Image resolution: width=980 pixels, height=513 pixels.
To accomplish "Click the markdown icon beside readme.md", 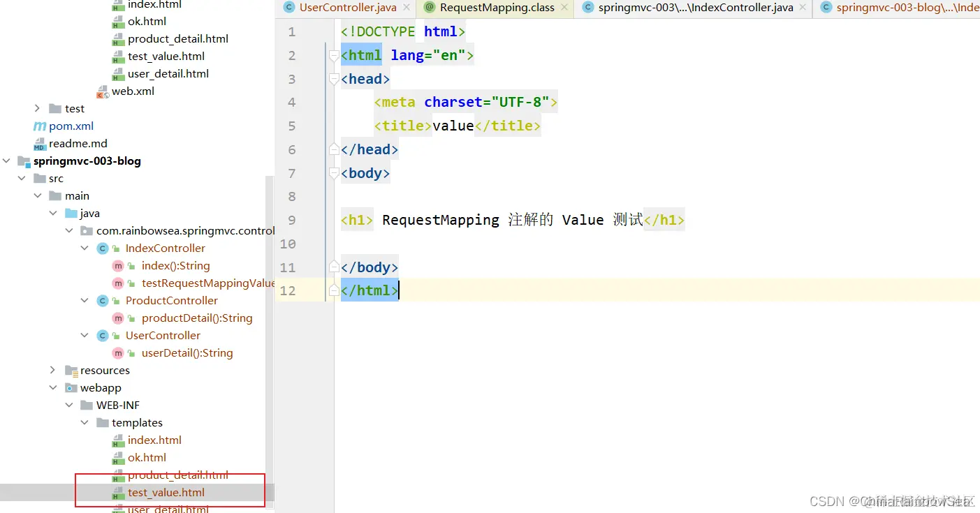I will pyautogui.click(x=40, y=144).
